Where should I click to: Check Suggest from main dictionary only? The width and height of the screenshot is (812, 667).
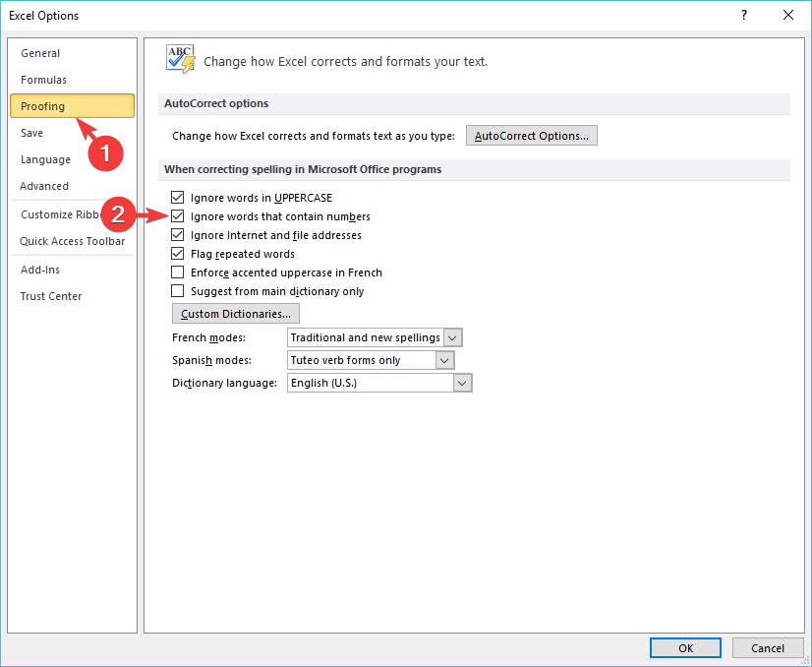point(178,291)
